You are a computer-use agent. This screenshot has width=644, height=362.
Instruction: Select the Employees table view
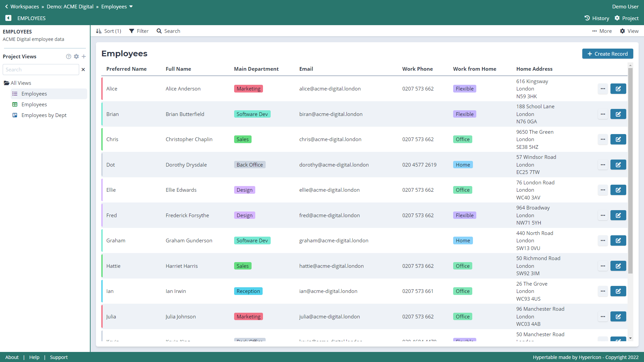coord(49,105)
